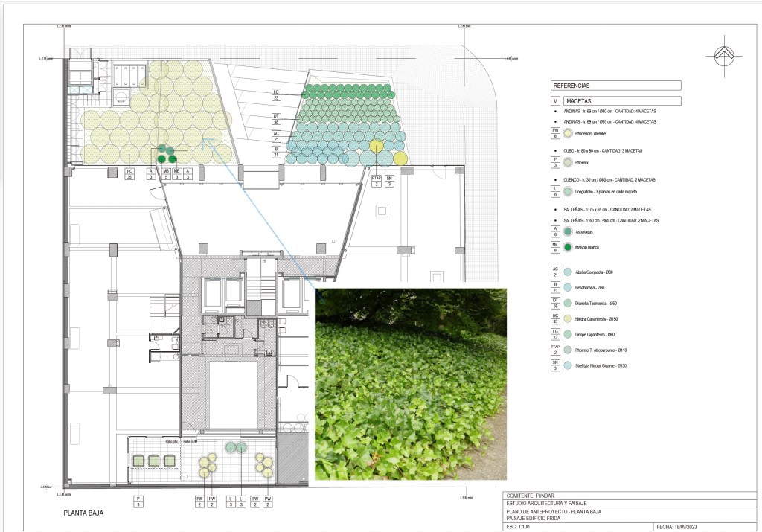Pick the dark green Malvon Blanco swatch
Screen dimensions: 762x532
569,247
